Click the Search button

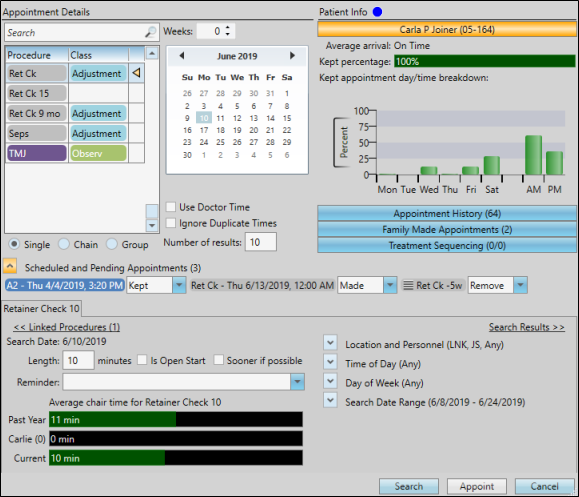pyautogui.click(x=409, y=486)
